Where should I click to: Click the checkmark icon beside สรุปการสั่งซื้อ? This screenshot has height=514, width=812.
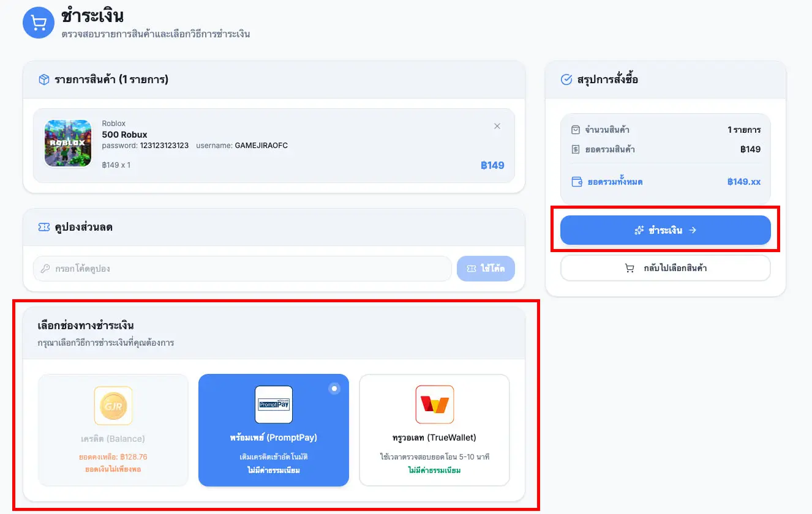[566, 80]
